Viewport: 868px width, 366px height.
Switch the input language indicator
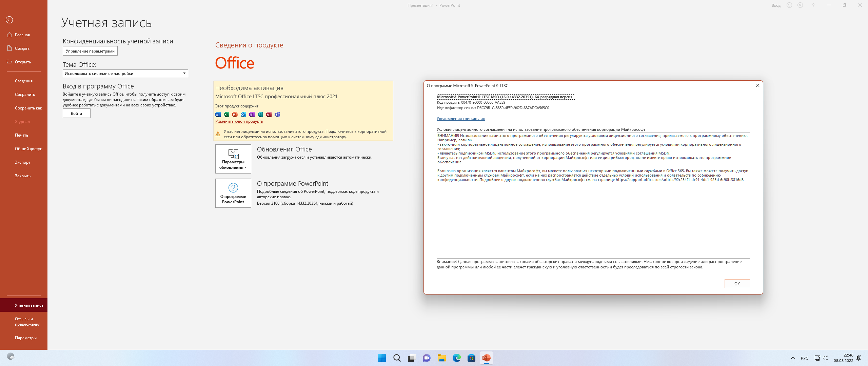point(805,358)
